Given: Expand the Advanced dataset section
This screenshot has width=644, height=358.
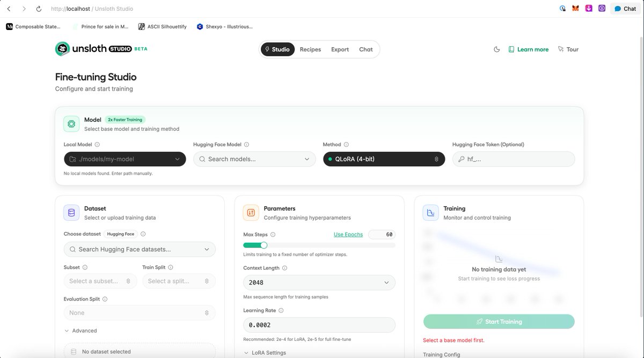Looking at the screenshot, I should pyautogui.click(x=80, y=331).
